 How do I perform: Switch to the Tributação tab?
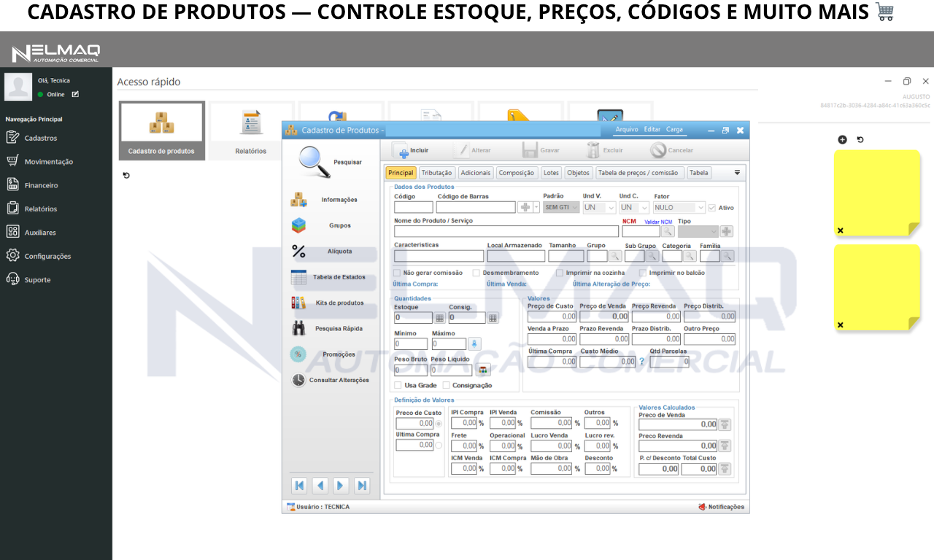[437, 173]
